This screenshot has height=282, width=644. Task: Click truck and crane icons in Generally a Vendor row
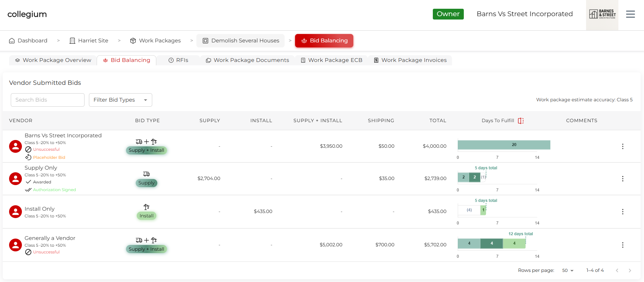147,240
